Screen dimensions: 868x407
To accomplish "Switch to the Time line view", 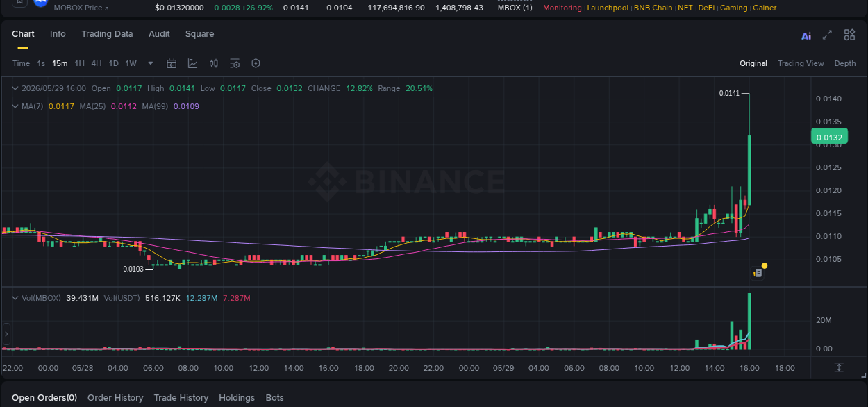I will [21, 63].
